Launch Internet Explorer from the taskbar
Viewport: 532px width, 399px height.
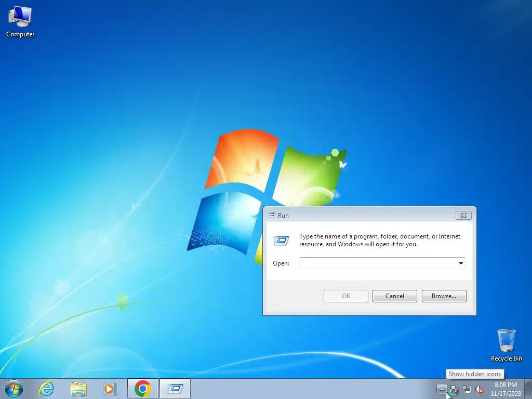click(46, 389)
